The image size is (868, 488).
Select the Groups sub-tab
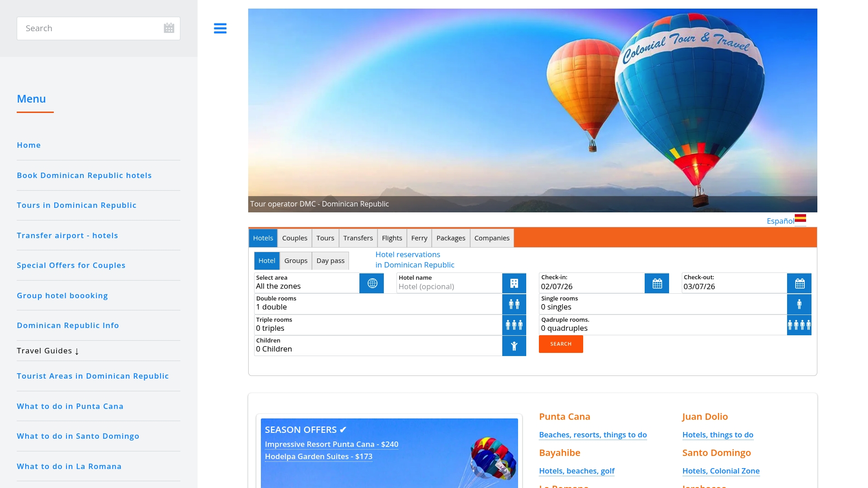point(296,261)
